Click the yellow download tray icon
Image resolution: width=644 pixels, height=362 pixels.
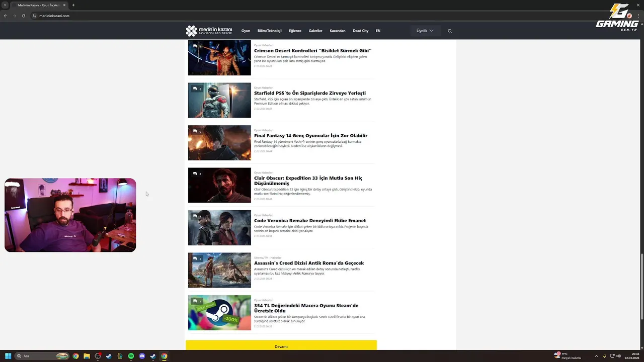point(604,356)
